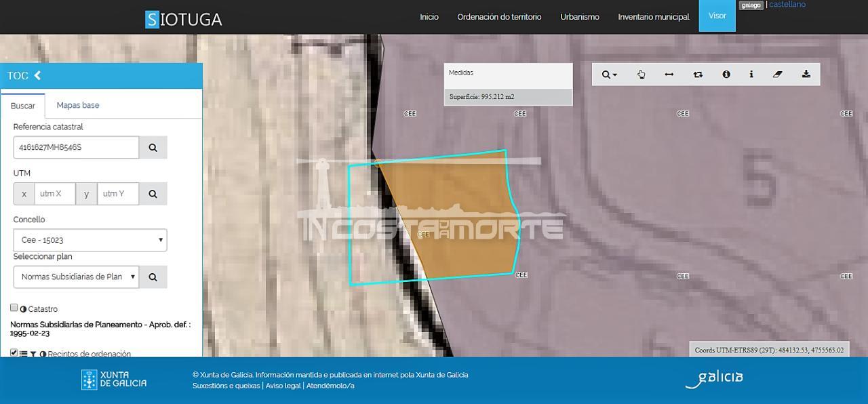Image resolution: width=868 pixels, height=404 pixels.
Task: Open the zoom magnifier dropdown tool
Action: click(x=610, y=75)
